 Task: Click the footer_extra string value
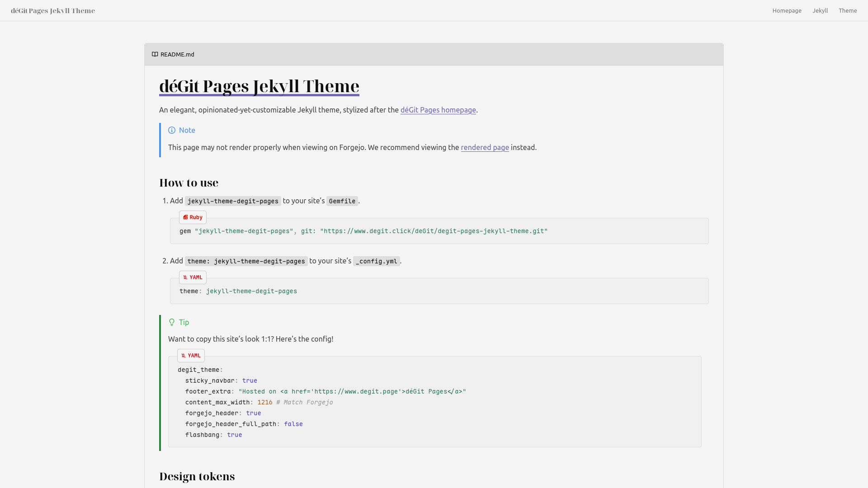tap(352, 391)
